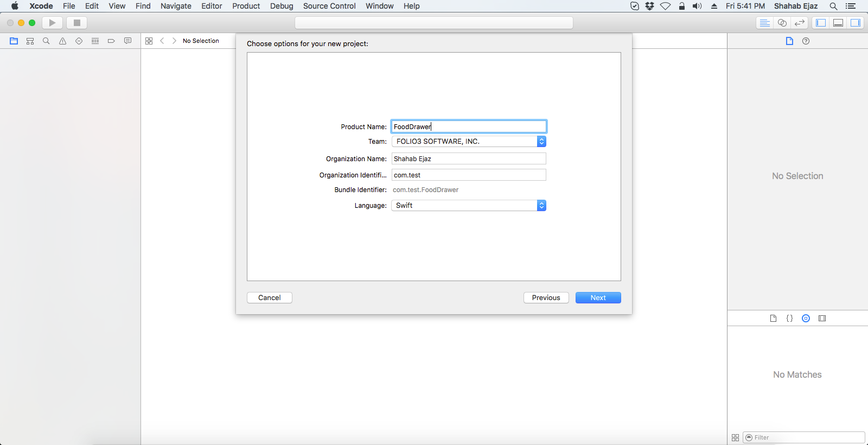Switch to the Version editor
868x445 pixels.
(x=800, y=23)
